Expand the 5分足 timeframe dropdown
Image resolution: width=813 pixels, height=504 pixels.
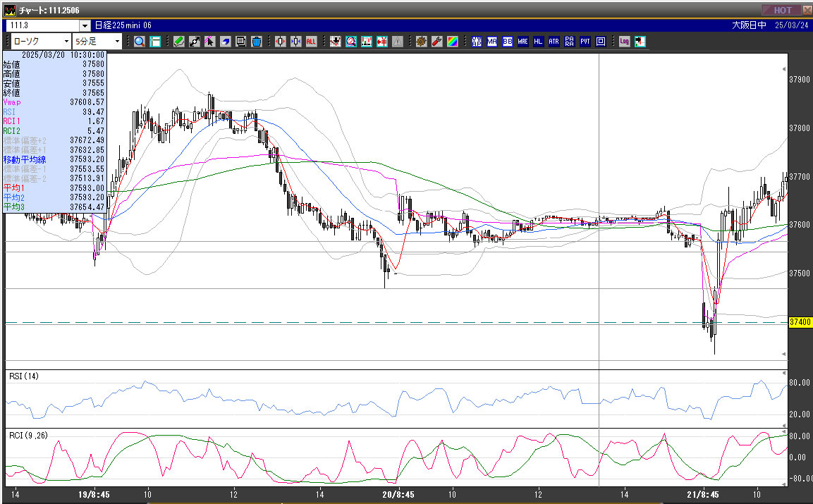point(117,42)
